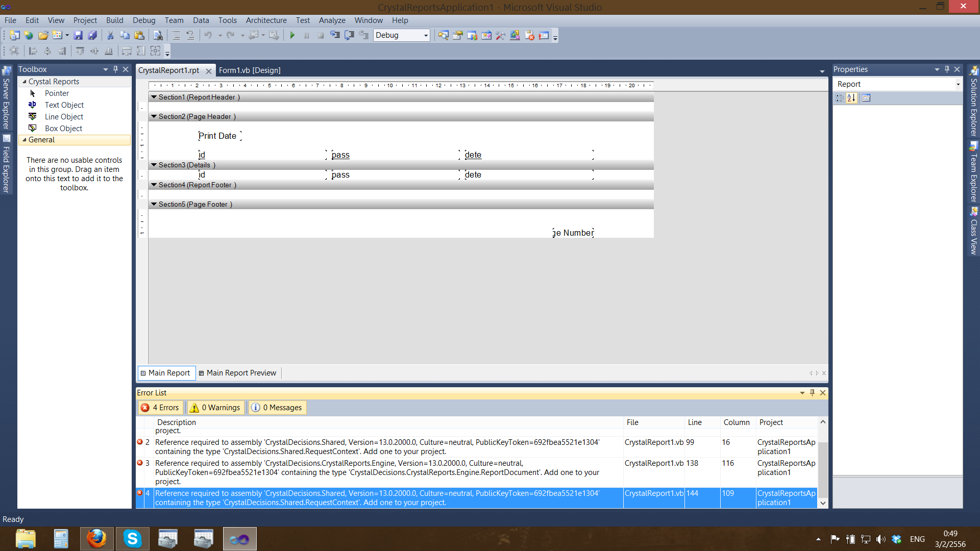Click the New Project toolbar icon
Screen dimensions: 980x551
[x=15, y=35]
